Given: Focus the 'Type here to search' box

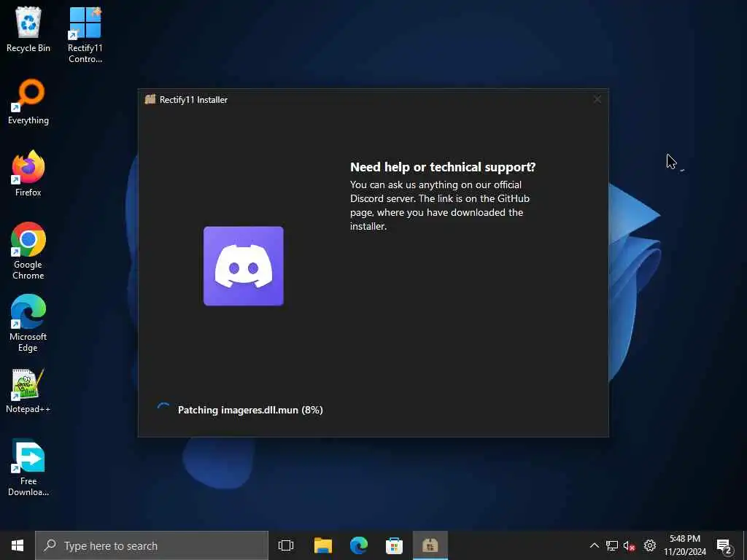Looking at the screenshot, I should tap(152, 545).
